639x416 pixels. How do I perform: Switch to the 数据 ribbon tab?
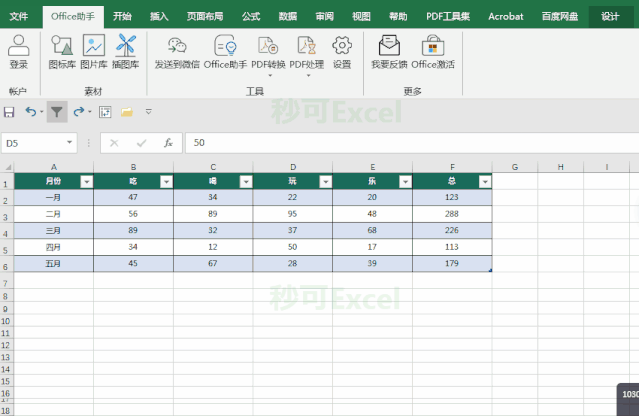288,17
